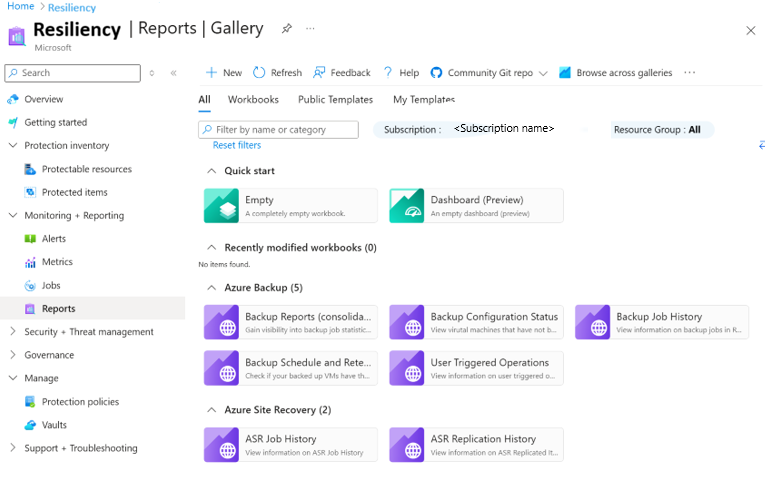Viewport: 765px width, 492px height.
Task: Click the Refresh circular arrow icon
Action: pos(259,73)
